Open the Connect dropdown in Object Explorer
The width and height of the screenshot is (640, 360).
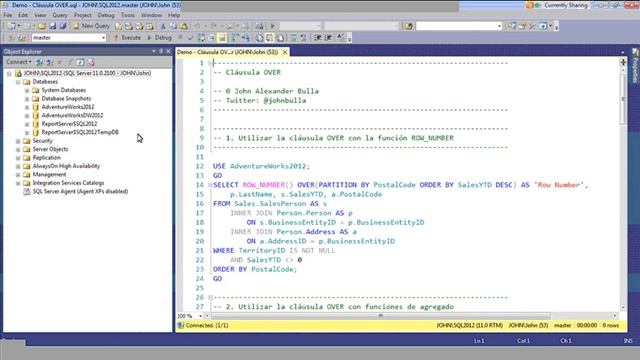[x=18, y=62]
